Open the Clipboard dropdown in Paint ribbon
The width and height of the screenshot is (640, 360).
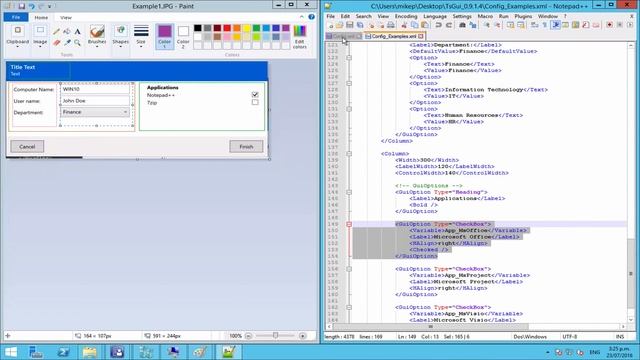coord(18,38)
